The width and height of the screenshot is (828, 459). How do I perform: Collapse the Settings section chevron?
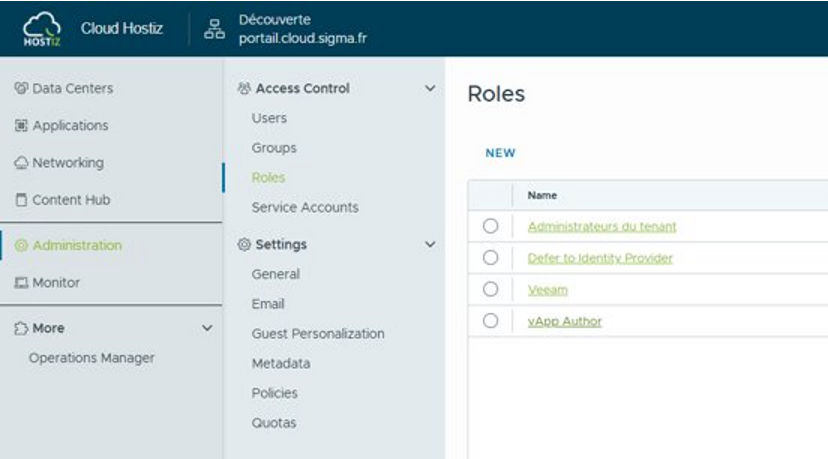(x=430, y=244)
